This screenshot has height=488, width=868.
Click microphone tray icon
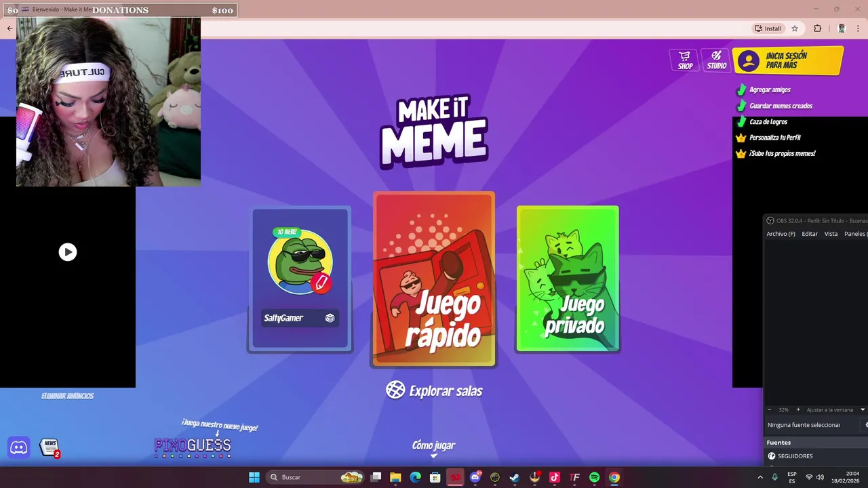(774, 477)
